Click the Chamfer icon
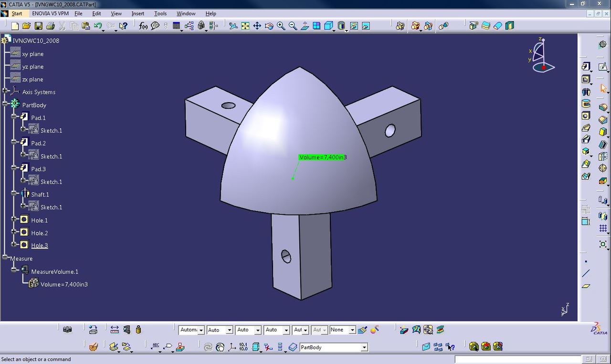Image resolution: width=611 pixels, height=364 pixels. coord(603,120)
